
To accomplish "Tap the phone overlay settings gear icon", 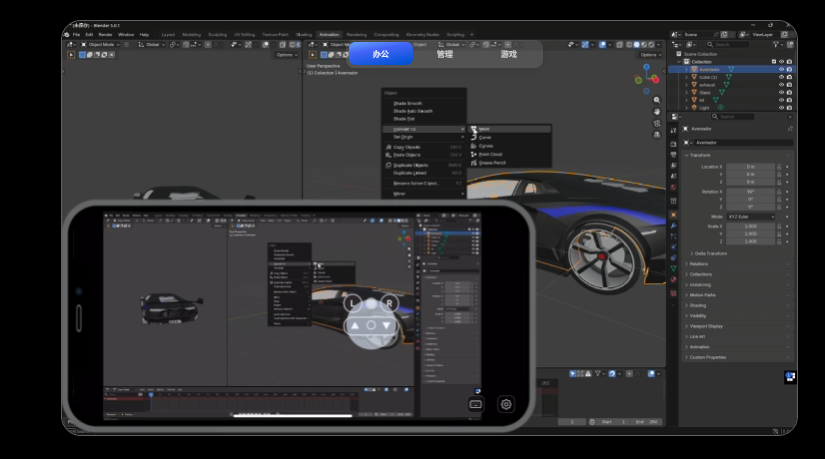I will tap(506, 404).
